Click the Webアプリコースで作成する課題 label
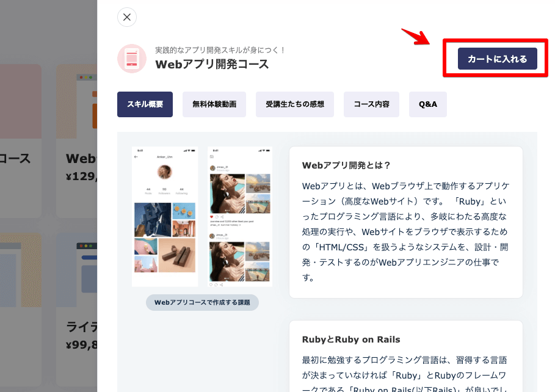This screenshot has height=392, width=555. 202,302
